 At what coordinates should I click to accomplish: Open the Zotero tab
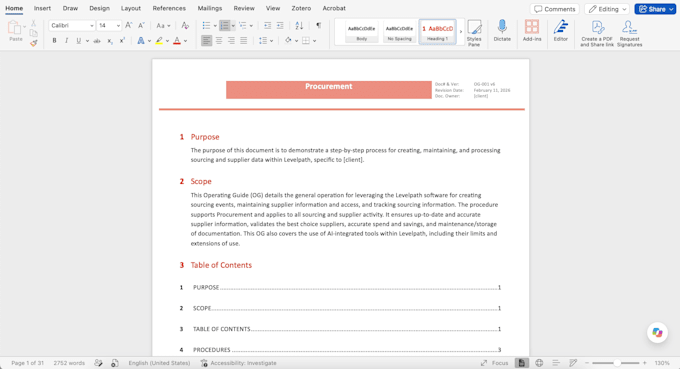[301, 8]
